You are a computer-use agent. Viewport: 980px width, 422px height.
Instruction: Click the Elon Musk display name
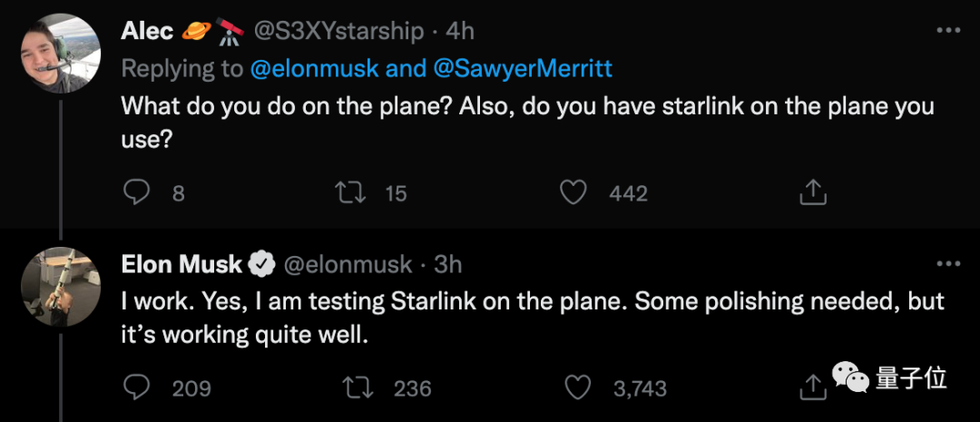point(181,265)
